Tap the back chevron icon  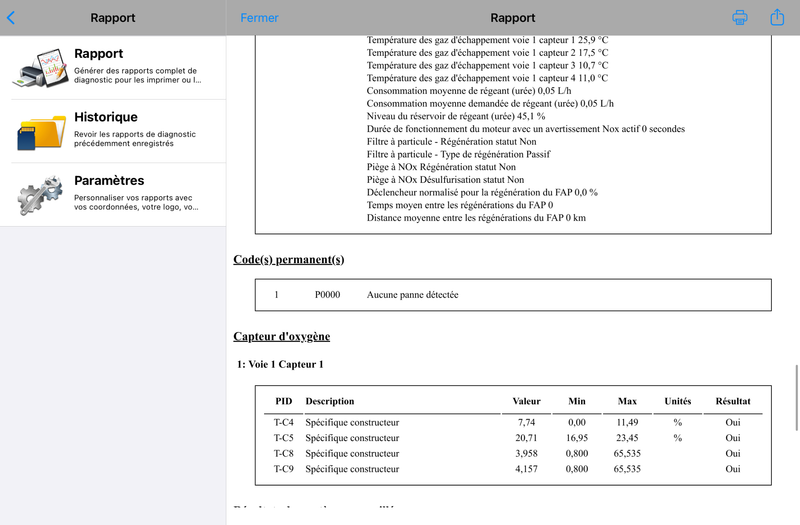[11, 18]
